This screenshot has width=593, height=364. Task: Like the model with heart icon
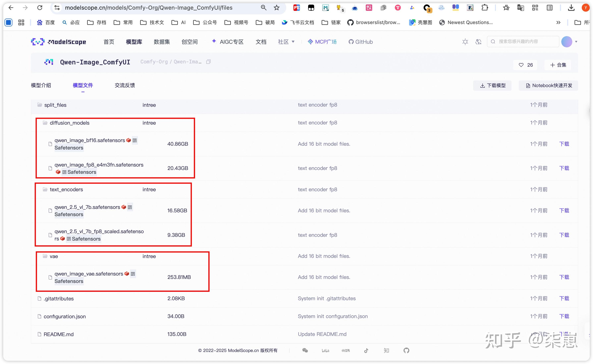click(521, 65)
